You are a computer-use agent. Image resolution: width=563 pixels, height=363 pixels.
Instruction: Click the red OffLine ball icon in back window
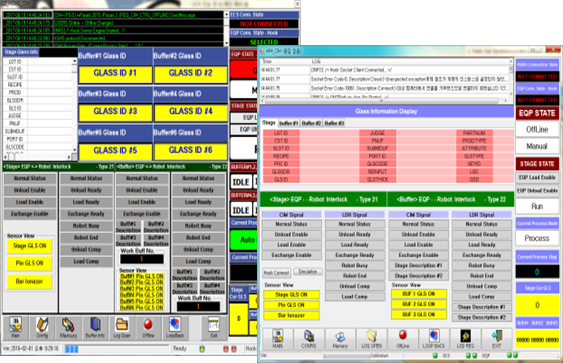click(x=148, y=327)
